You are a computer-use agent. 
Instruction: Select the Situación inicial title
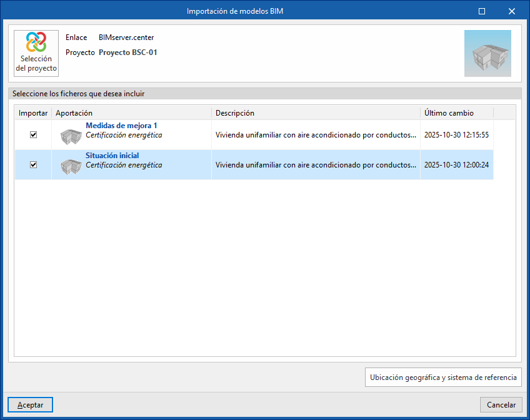(x=112, y=156)
